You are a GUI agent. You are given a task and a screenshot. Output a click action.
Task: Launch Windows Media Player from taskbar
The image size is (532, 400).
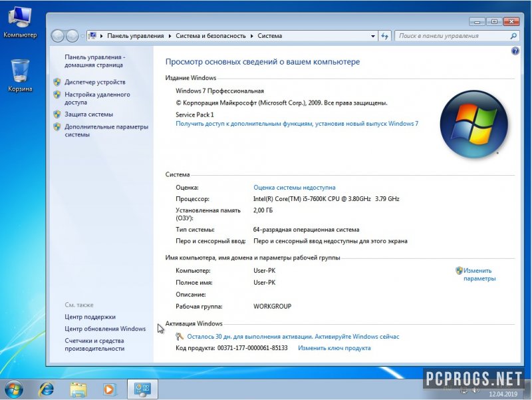click(x=109, y=389)
